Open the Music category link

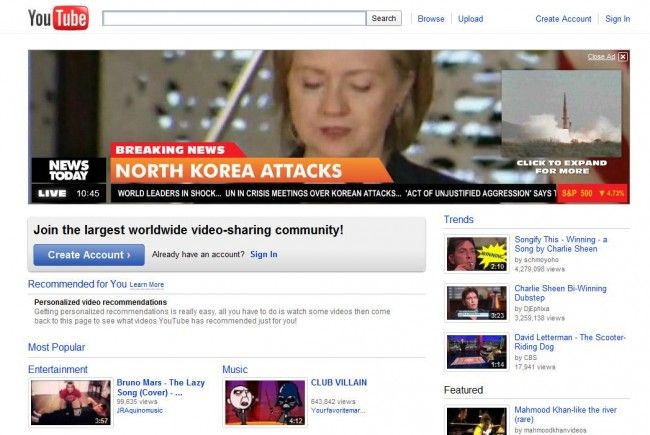pos(235,369)
